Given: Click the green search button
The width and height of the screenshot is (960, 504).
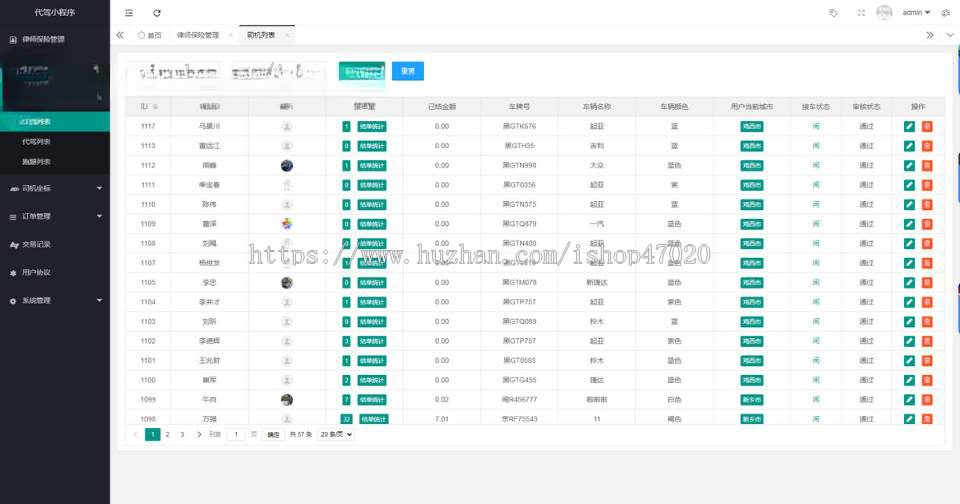Looking at the screenshot, I should (x=362, y=71).
